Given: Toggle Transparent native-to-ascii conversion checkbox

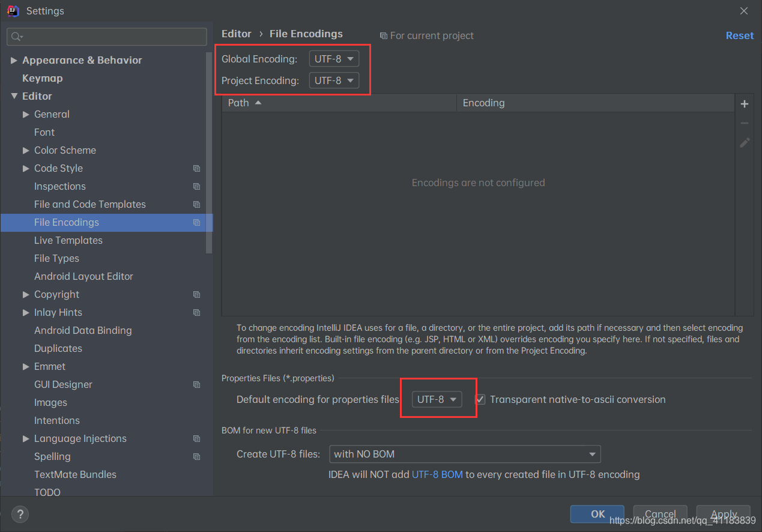Looking at the screenshot, I should point(480,399).
